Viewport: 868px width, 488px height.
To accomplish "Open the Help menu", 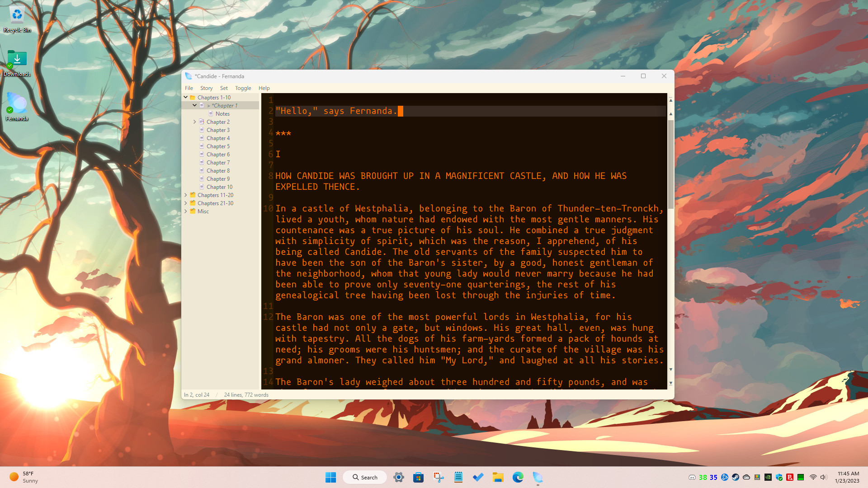I will 264,88.
